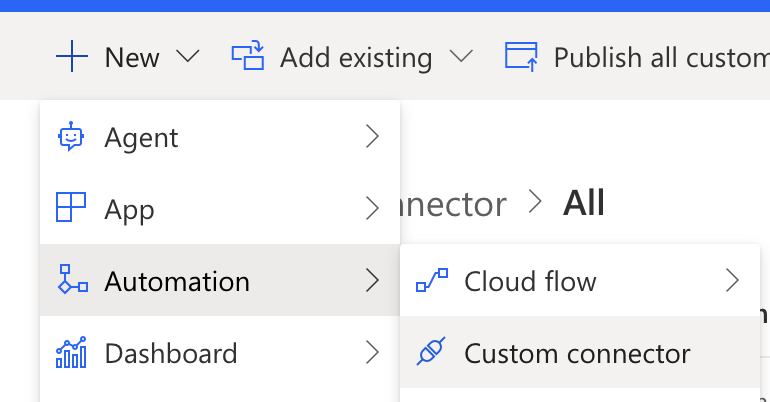Click the App grid icon
This screenshot has height=402, width=770.
click(71, 208)
